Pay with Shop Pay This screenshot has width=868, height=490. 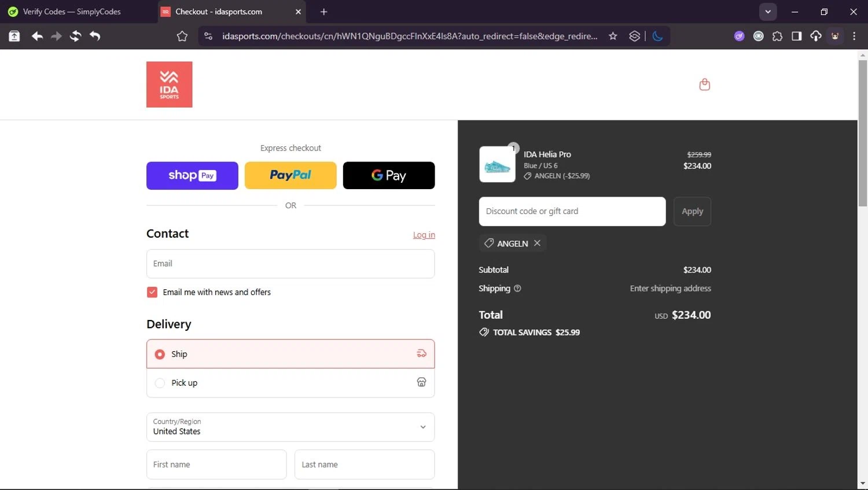click(192, 175)
